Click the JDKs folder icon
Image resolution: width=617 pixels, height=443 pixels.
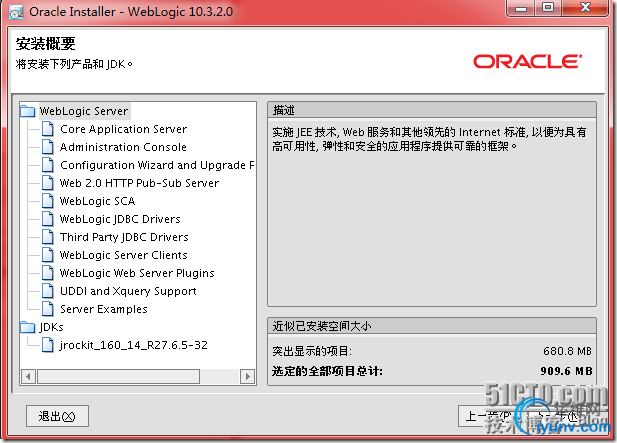tap(28, 327)
